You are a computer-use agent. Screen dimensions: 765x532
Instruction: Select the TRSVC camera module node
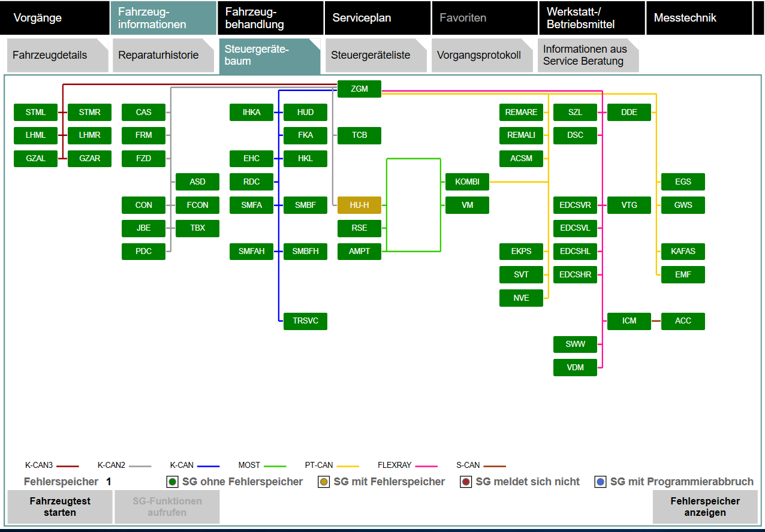point(305,321)
